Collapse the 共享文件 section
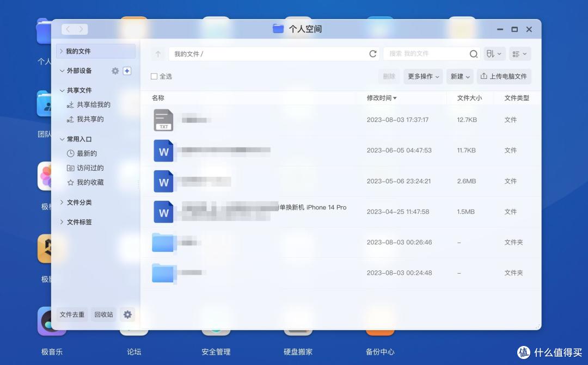588x365 pixels. [x=62, y=90]
